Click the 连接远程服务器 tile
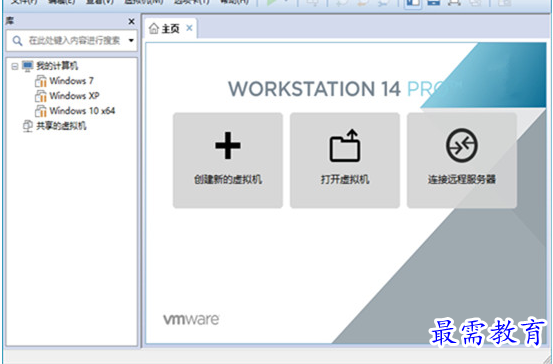Screen dimensions: 553x364 tap(462, 160)
